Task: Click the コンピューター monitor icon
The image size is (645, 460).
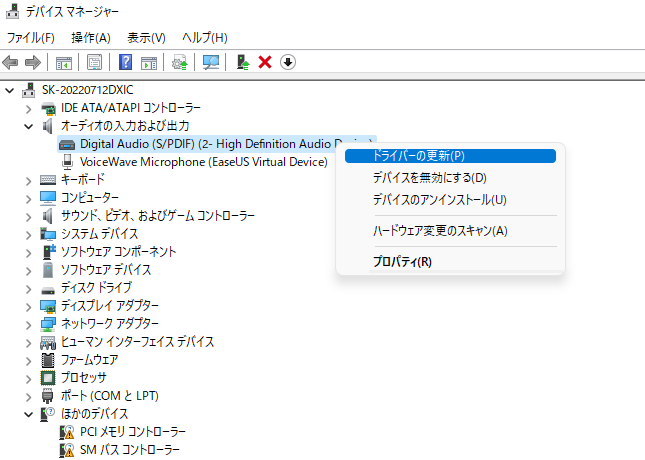Action: [48, 198]
